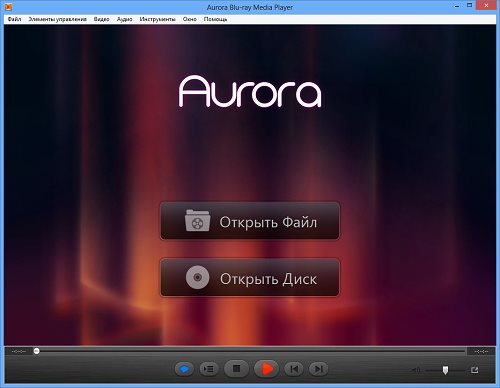Click the Открыть Файл button
This screenshot has height=388, width=500.
pyautogui.click(x=250, y=221)
